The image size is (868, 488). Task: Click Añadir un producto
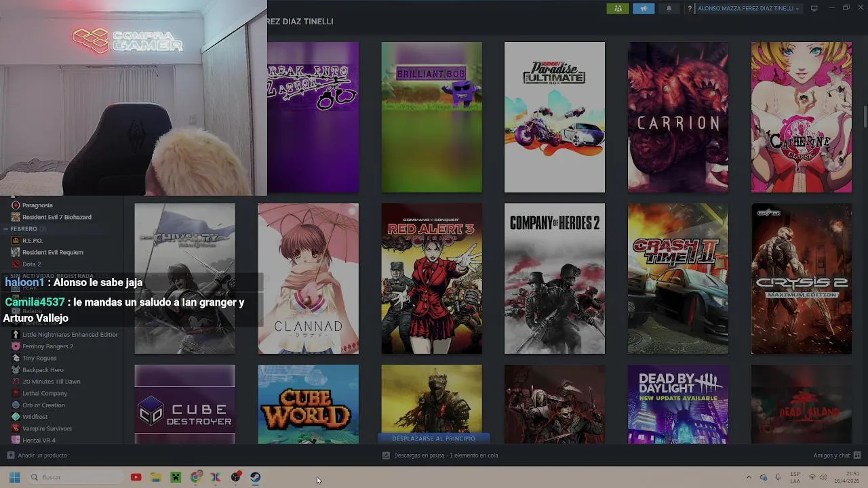click(37, 455)
